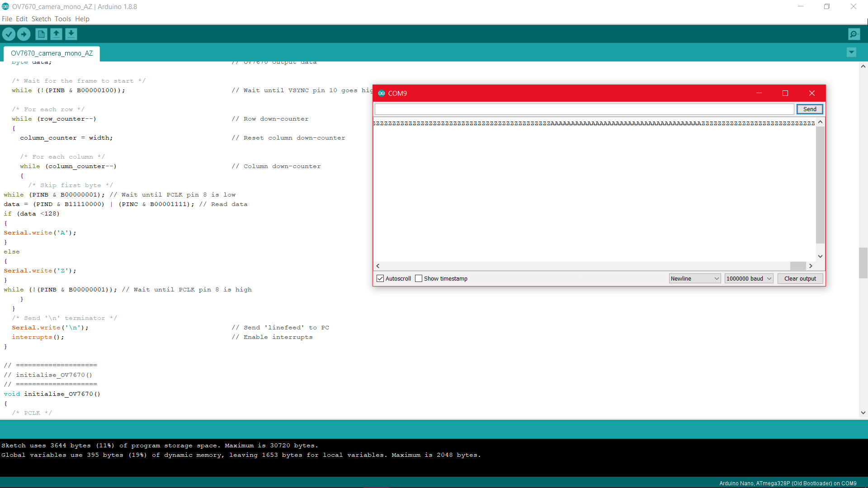Open the Tools menu
This screenshot has width=868, height=488.
click(x=63, y=19)
